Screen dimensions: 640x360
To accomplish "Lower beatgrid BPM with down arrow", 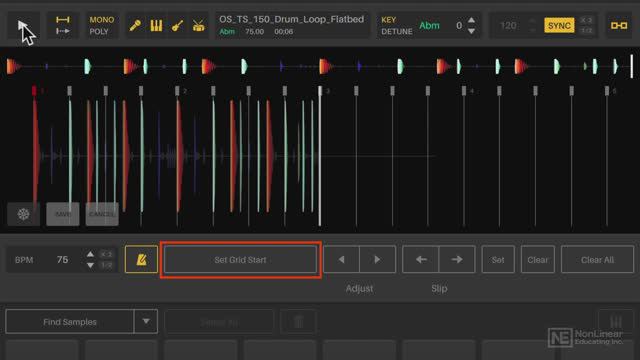I will click(x=90, y=265).
